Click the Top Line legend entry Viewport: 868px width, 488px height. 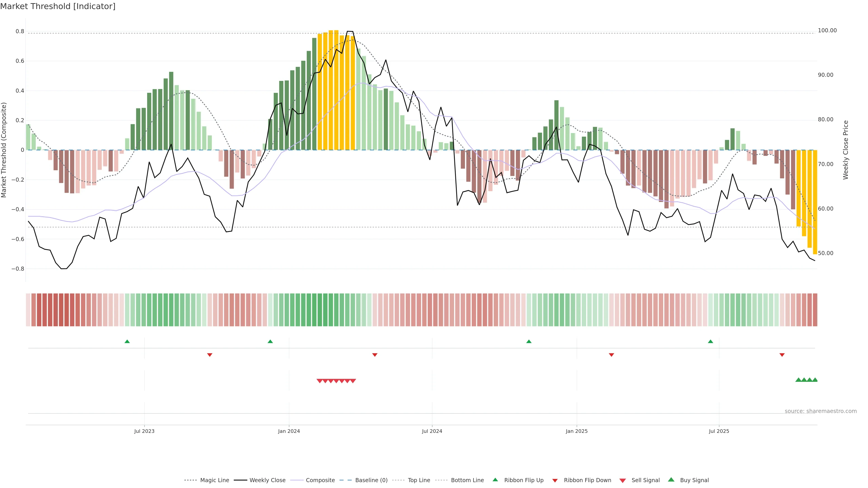[x=419, y=480]
